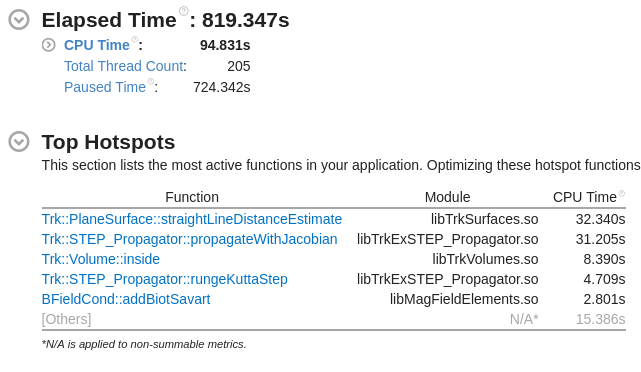Screen dimensions: 641x372
Task: Click the help icon next to Paused Time
Action: (x=151, y=81)
